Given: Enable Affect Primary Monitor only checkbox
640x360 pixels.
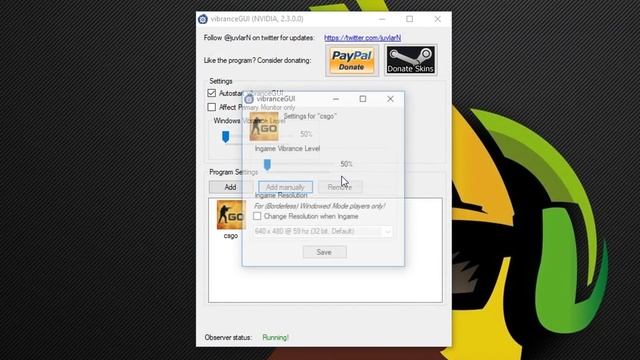Looking at the screenshot, I should coord(211,107).
